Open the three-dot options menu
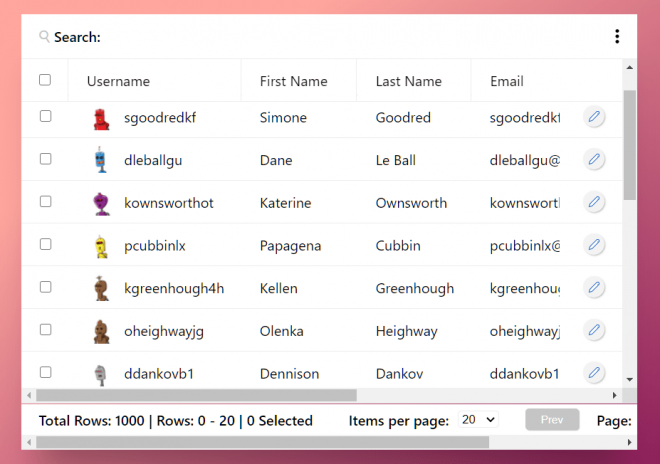The image size is (660, 464). pos(617,37)
